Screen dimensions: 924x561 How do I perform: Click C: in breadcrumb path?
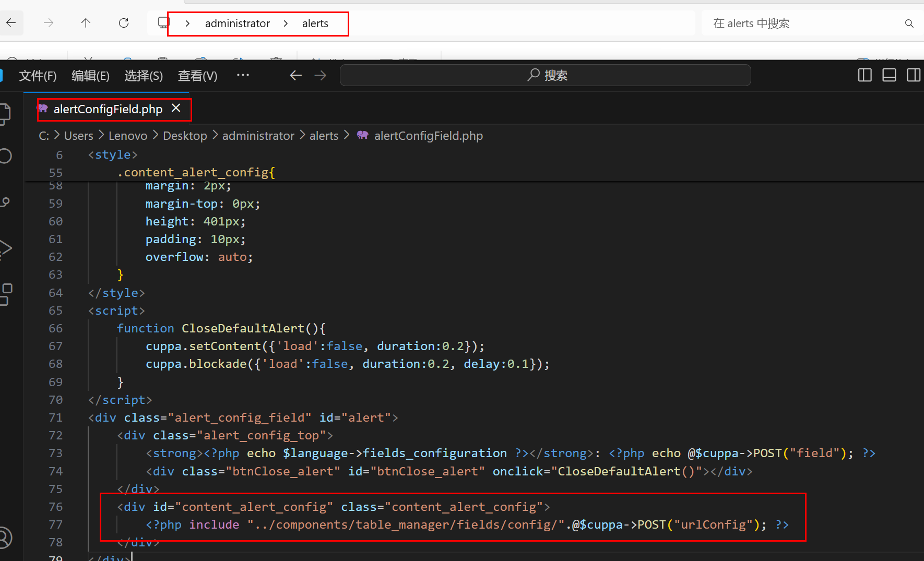pos(44,136)
